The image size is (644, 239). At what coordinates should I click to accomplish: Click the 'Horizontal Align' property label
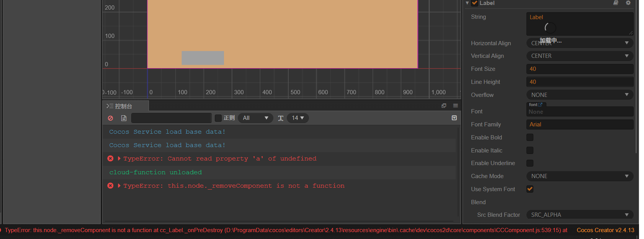pos(491,43)
